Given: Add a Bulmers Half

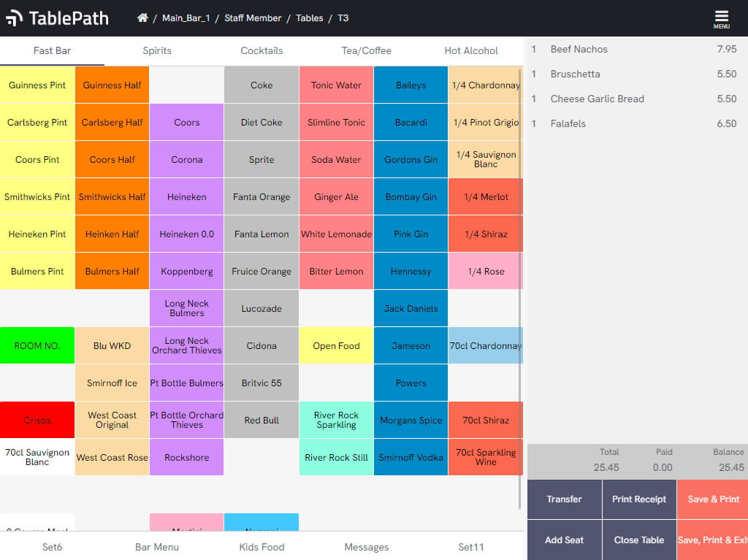Looking at the screenshot, I should click(112, 271).
